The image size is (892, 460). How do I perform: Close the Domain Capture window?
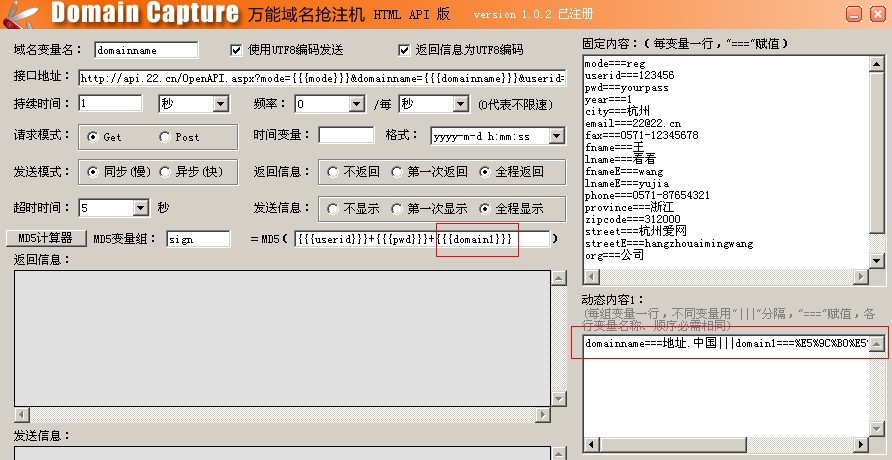(878, 13)
